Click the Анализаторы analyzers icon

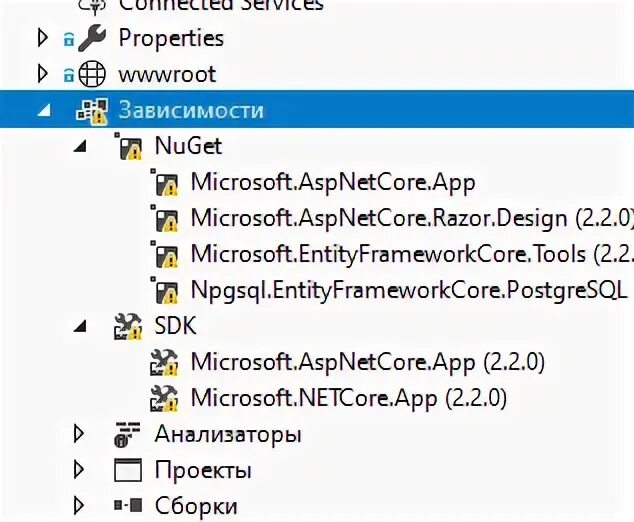[127, 434]
